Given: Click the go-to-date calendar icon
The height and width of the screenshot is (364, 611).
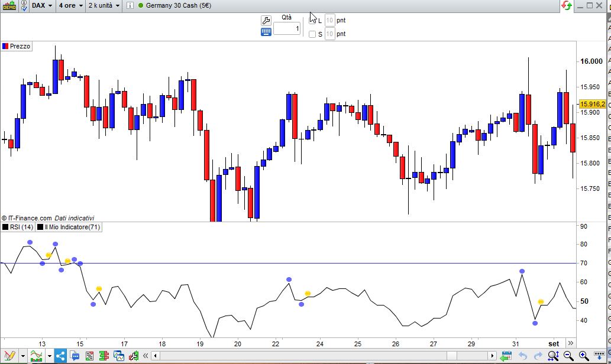Looking at the screenshot, I should tap(506, 356).
